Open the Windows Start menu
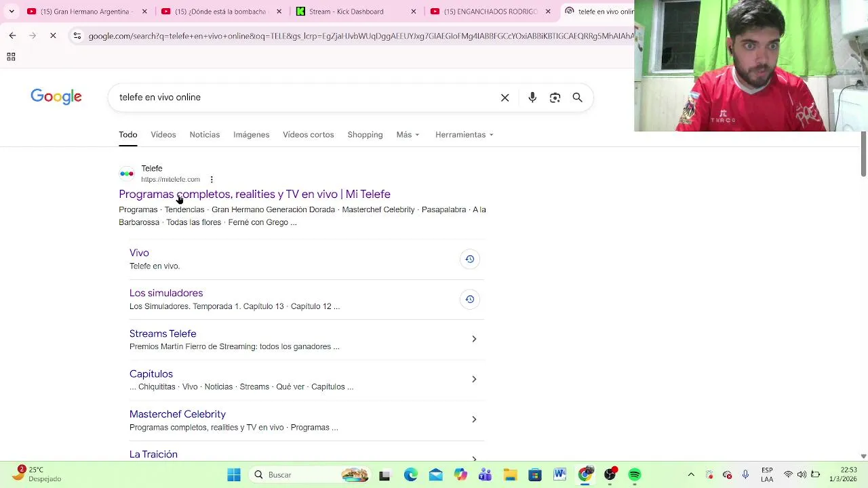This screenshot has width=868, height=488. [x=234, y=475]
